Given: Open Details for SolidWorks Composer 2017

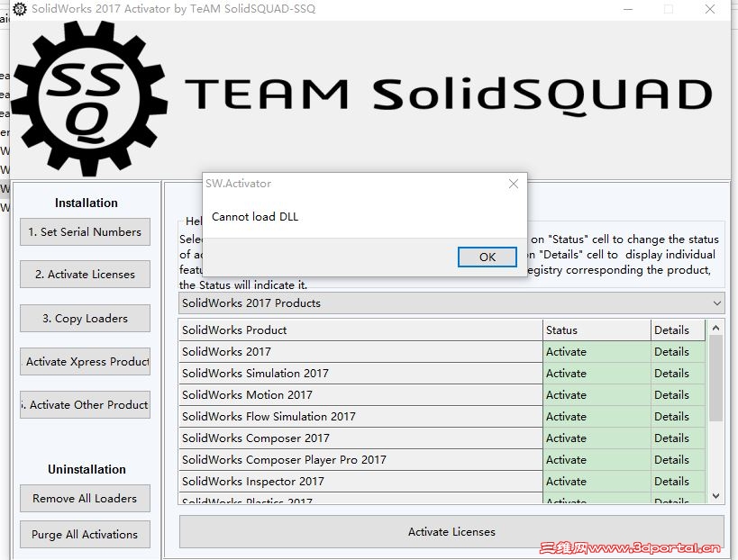Looking at the screenshot, I should click(x=679, y=438).
